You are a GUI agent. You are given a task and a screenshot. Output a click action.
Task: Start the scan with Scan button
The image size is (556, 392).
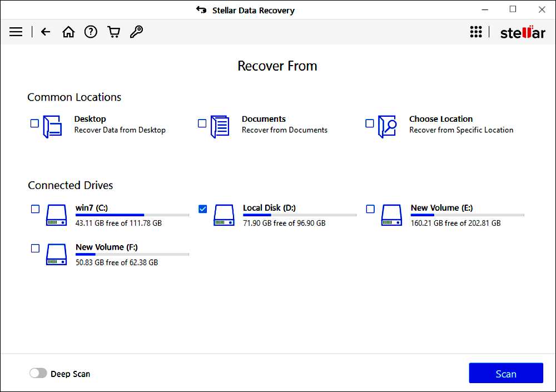click(505, 373)
